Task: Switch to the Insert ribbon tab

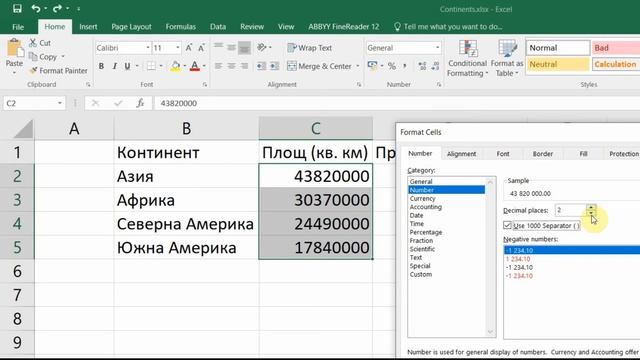Action: pos(88,27)
